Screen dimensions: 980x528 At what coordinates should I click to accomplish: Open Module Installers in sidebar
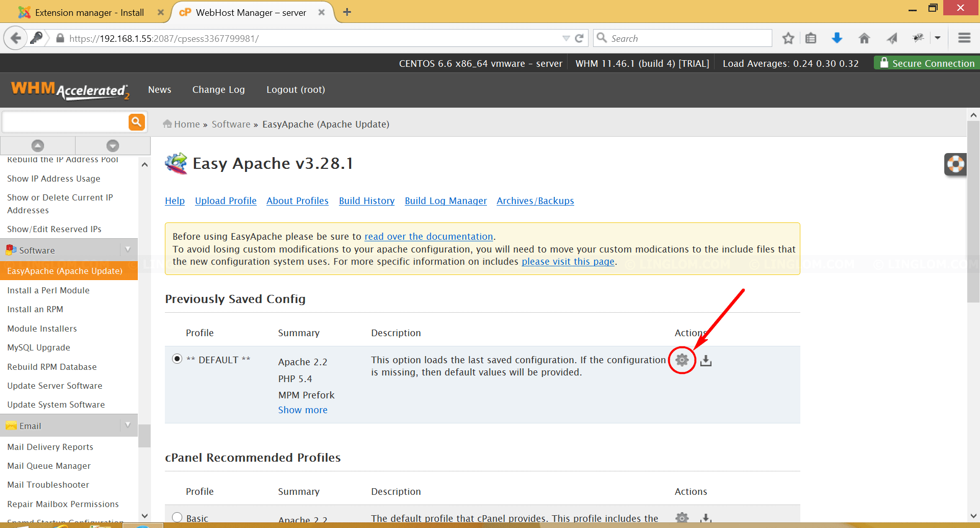click(x=42, y=329)
